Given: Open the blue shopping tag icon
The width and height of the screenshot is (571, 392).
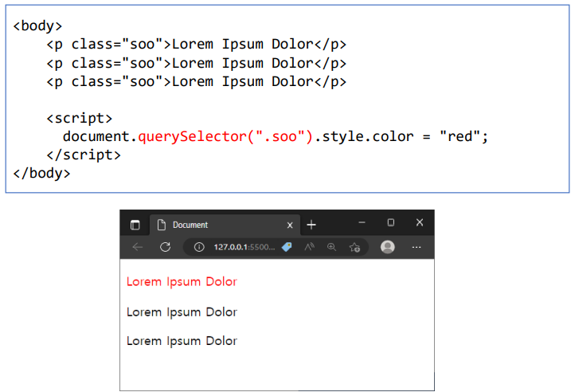Looking at the screenshot, I should pos(287,247).
